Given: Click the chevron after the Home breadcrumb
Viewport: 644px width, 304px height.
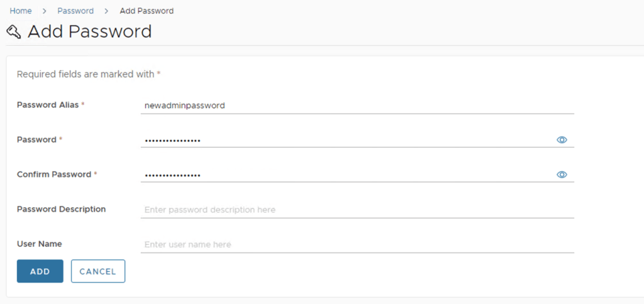Looking at the screenshot, I should 45,11.
